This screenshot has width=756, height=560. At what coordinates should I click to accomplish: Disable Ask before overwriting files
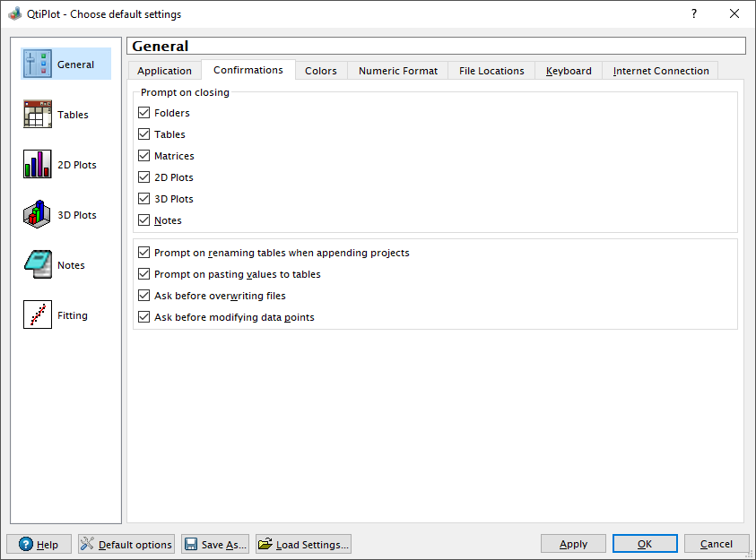pos(144,296)
